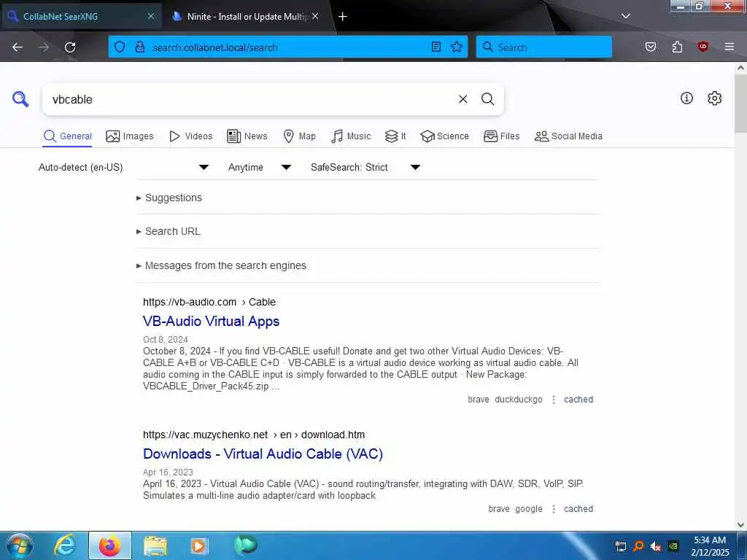Switch to Files search category
Screen dimensions: 747x560
(x=501, y=136)
